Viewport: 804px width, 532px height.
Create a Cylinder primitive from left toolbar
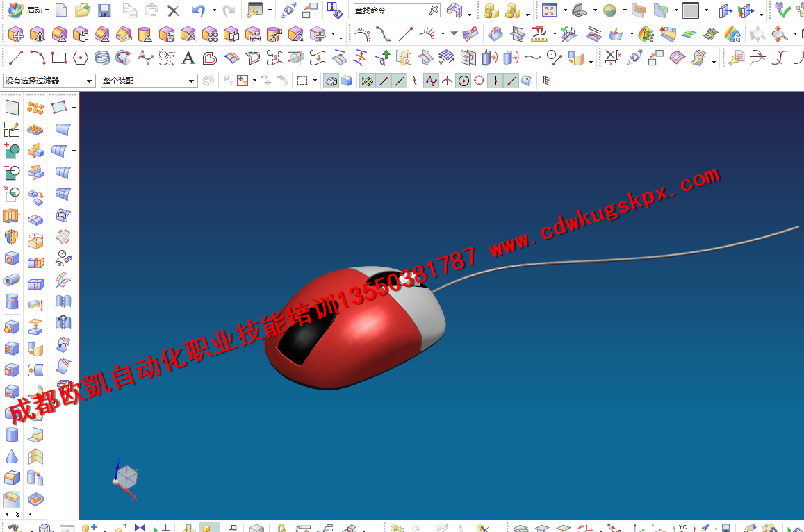11,435
